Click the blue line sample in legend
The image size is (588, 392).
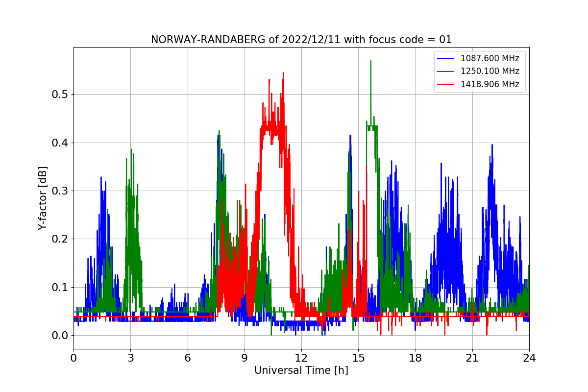pos(446,59)
